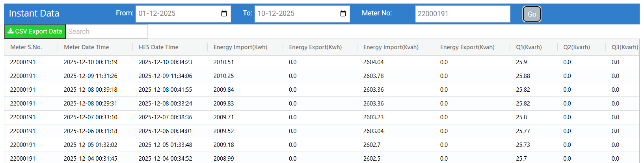Sort by Energy Export(Kwh) column header

[315, 47]
